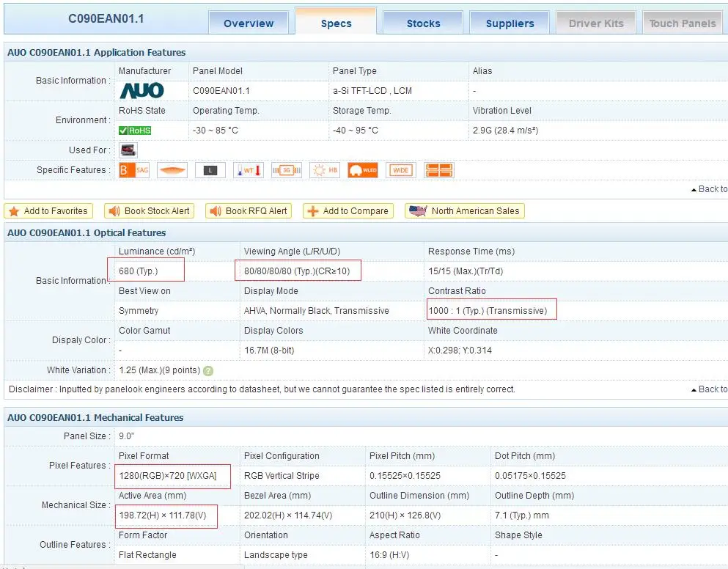
Task: Click active area value 198.72(H) × 111.78(V)
Action: click(163, 515)
